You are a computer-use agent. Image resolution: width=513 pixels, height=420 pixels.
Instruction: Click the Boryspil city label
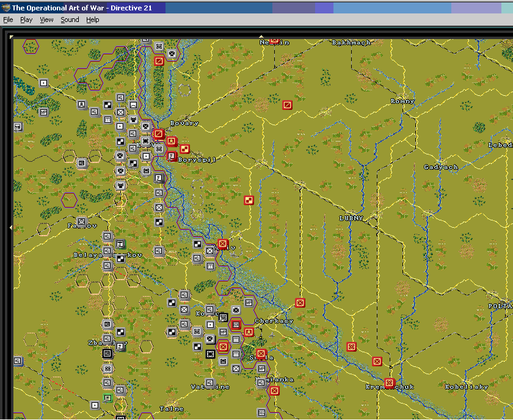[x=197, y=159]
